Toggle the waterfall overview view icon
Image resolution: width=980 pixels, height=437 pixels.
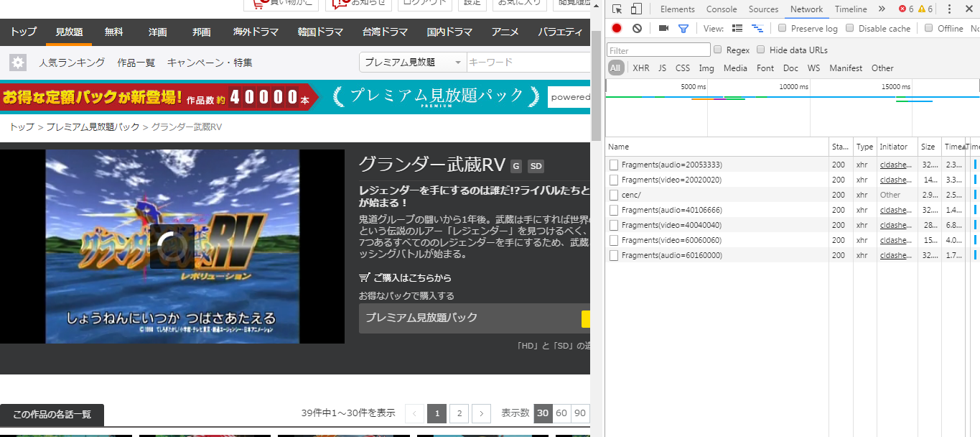point(757,28)
